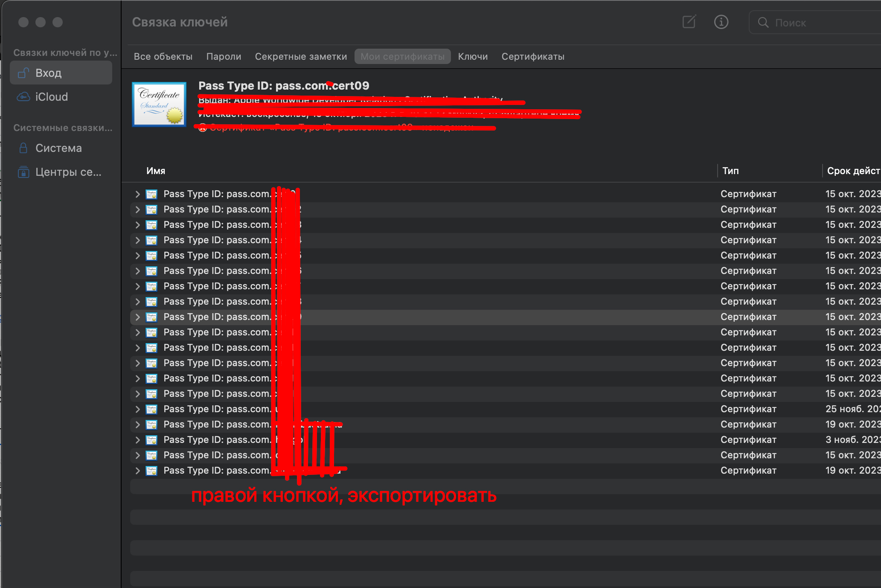Expand the certificate row expiring 3 нояб.

(137, 440)
